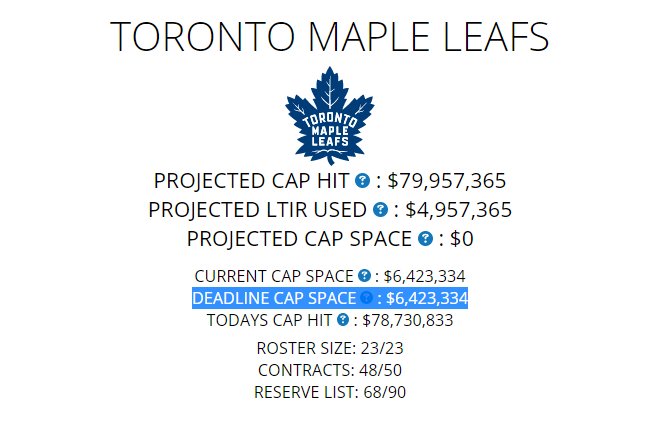Click the Roster Size 23/23 line

click(330, 348)
